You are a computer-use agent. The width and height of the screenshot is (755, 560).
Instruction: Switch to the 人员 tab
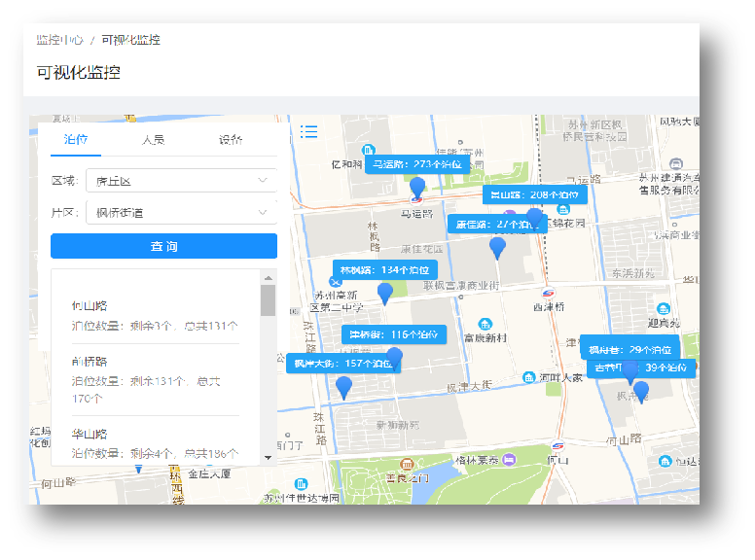[153, 139]
